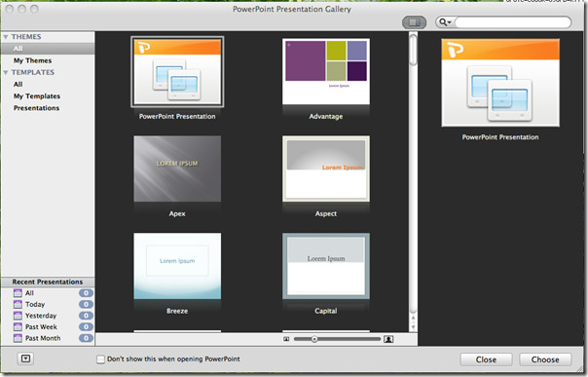This screenshot has height=377, width=588.
Task: Click the gallery vertical scrollbar thumb
Action: [413, 50]
